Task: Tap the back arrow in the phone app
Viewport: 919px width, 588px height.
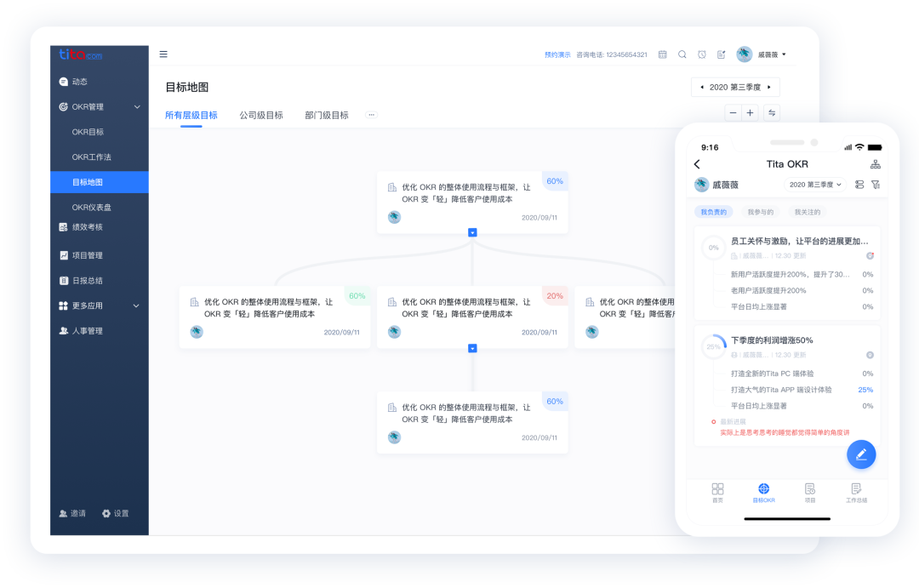Action: coord(697,164)
